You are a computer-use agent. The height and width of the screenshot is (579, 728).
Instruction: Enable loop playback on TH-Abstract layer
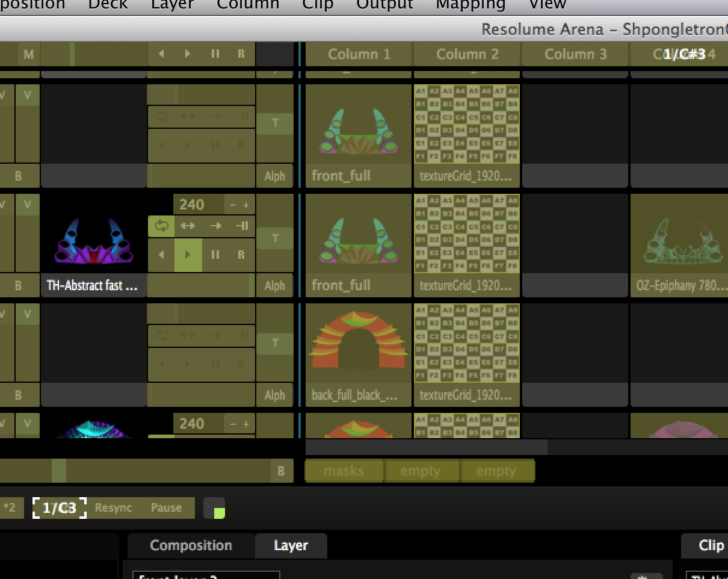click(x=161, y=226)
